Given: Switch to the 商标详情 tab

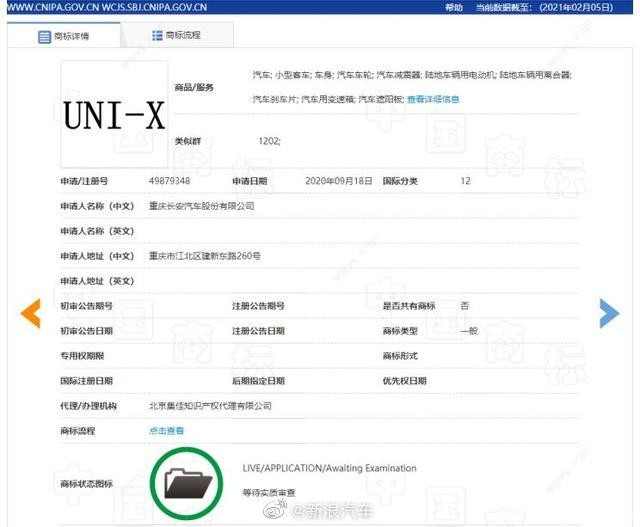Looking at the screenshot, I should (x=64, y=35).
